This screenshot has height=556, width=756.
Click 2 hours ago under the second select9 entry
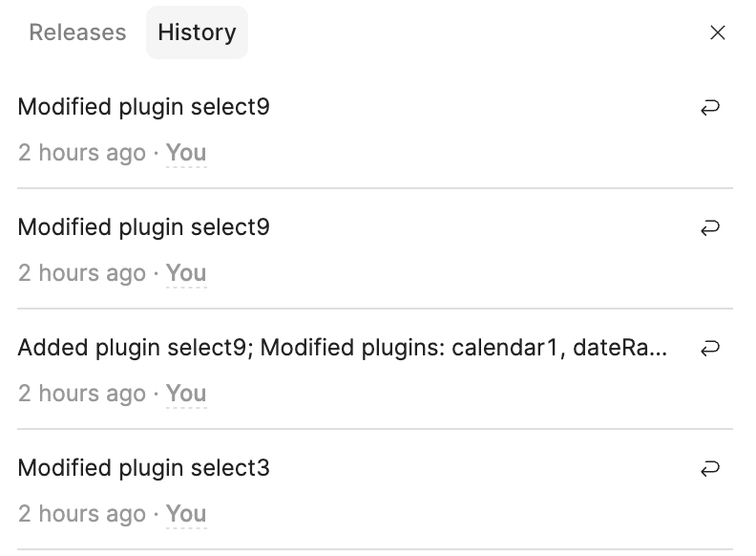[82, 273]
